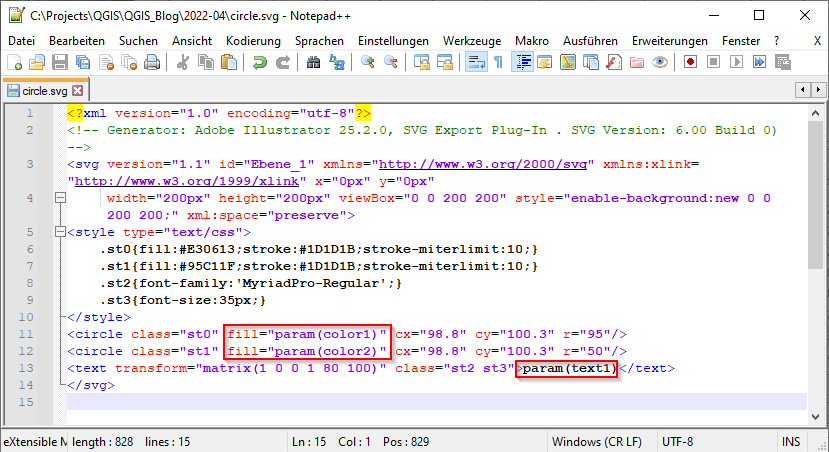Collapse the style block fold marker
The width and height of the screenshot is (829, 452).
pyautogui.click(x=60, y=233)
